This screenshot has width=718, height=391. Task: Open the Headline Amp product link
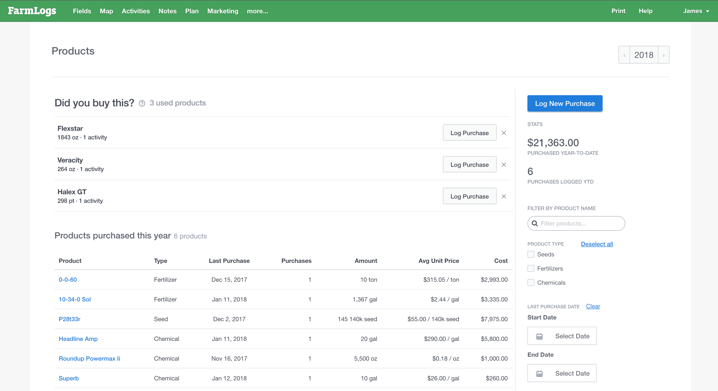(x=78, y=339)
